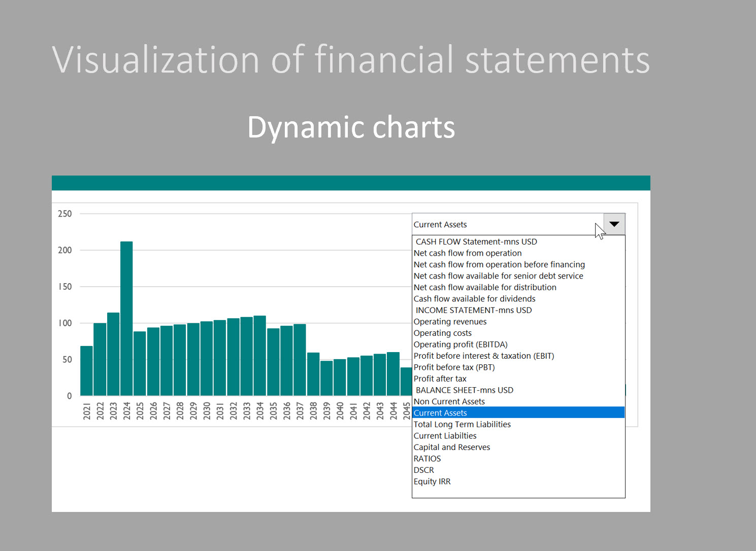Viewport: 756px width, 551px height.
Task: Click the 2038 bar in chart
Action: 313,374
